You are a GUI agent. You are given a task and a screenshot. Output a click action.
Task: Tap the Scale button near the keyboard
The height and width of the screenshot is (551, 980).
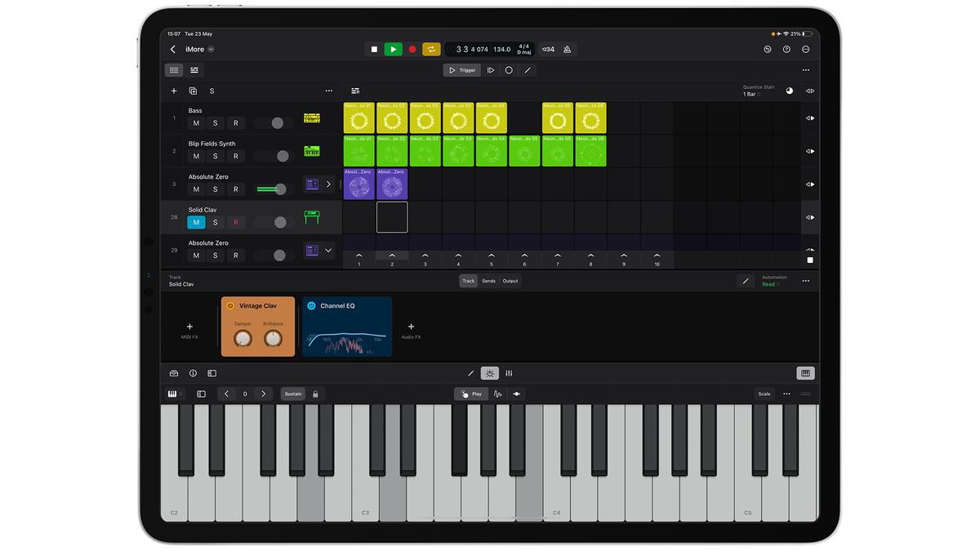764,393
